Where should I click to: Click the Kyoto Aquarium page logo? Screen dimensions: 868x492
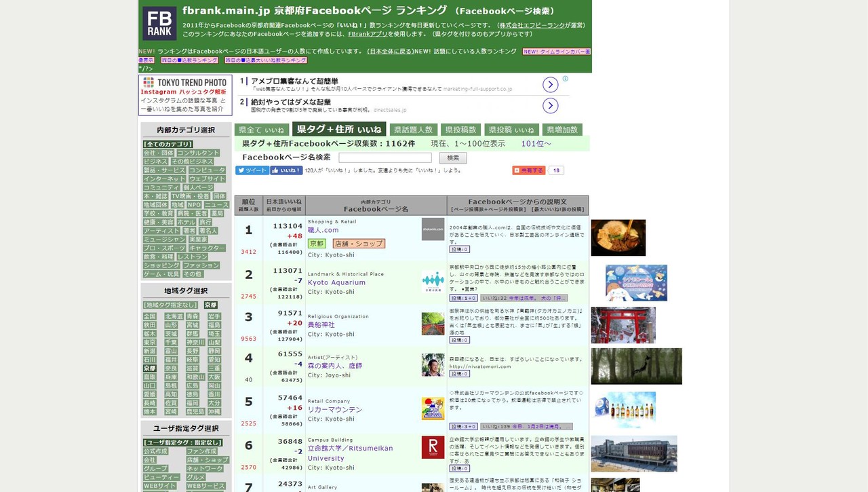point(433,280)
